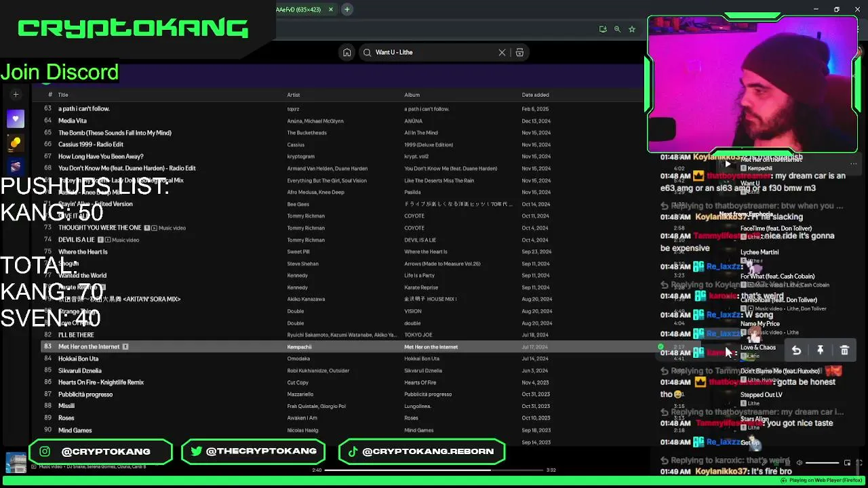The width and height of the screenshot is (868, 488).
Task: Select queue item 'Stepped Out LV'
Action: pyautogui.click(x=761, y=394)
